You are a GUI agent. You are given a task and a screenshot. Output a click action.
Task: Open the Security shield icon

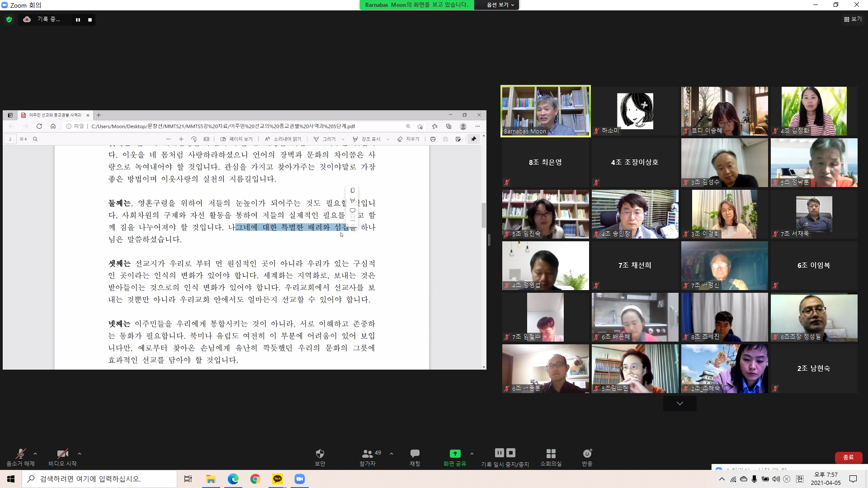320,454
